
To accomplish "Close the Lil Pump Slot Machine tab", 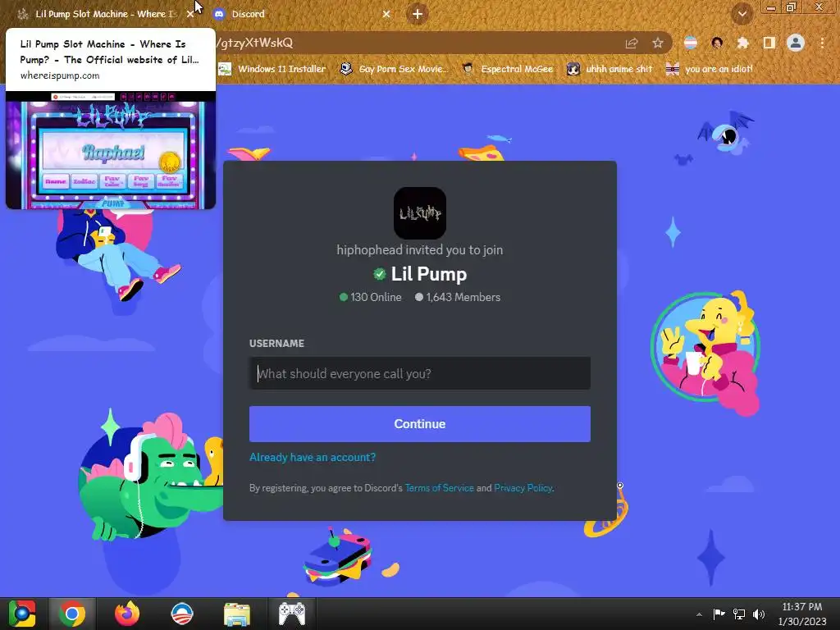I will point(190,14).
